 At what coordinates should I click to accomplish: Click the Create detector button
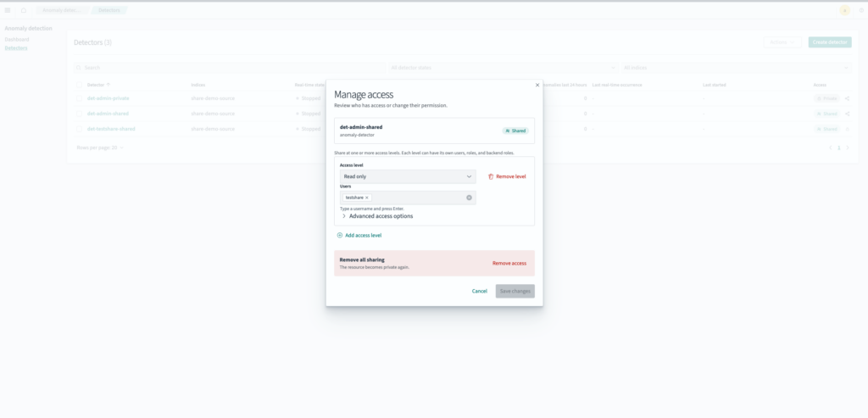pyautogui.click(x=830, y=42)
